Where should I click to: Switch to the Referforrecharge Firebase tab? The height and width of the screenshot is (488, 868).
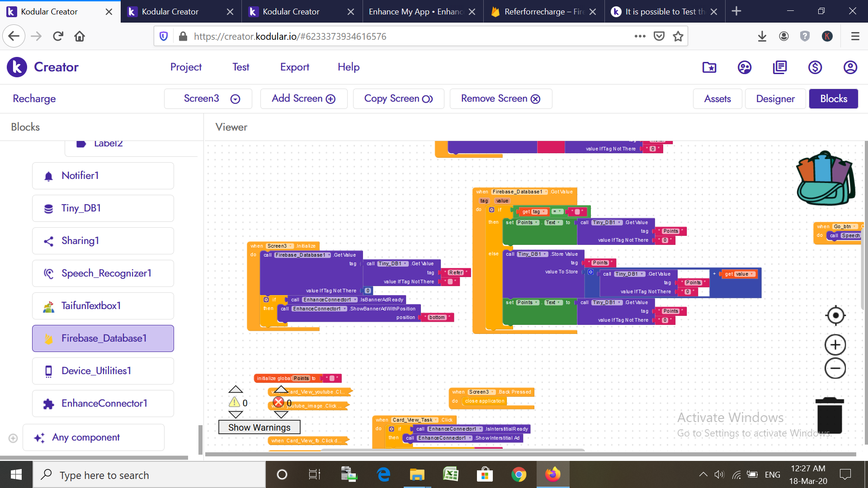point(544,12)
